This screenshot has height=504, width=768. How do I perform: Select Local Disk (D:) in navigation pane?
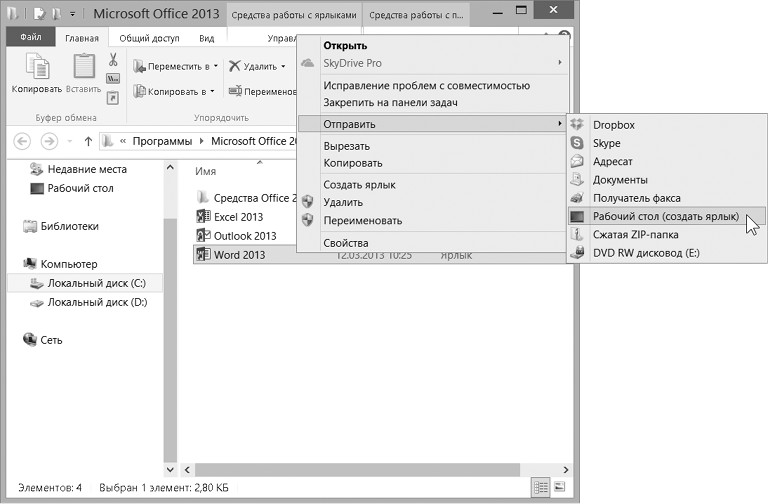click(97, 302)
